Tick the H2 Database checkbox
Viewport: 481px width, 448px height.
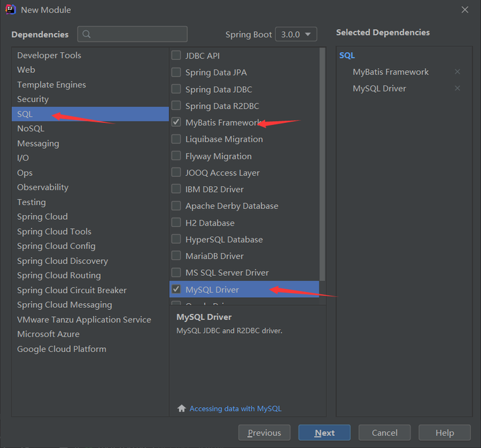click(176, 223)
